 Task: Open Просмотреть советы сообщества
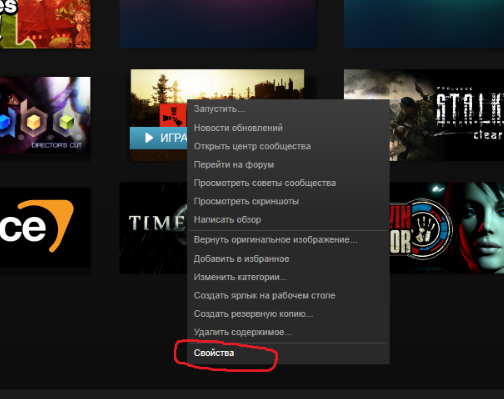point(289,183)
